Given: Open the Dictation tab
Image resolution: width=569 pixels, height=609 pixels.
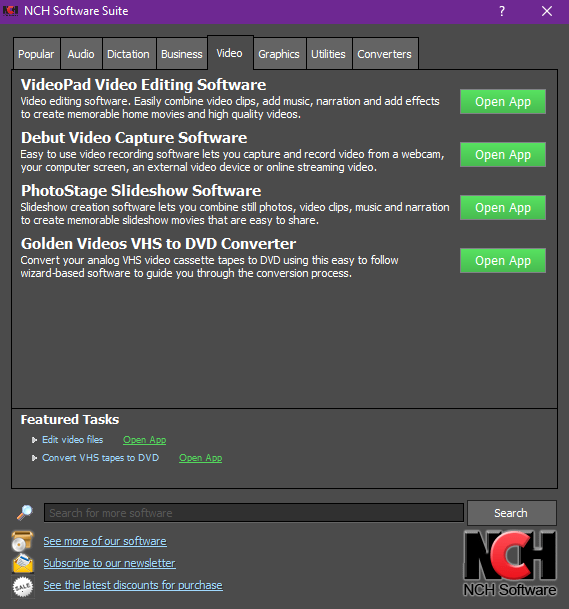Looking at the screenshot, I should pos(129,54).
